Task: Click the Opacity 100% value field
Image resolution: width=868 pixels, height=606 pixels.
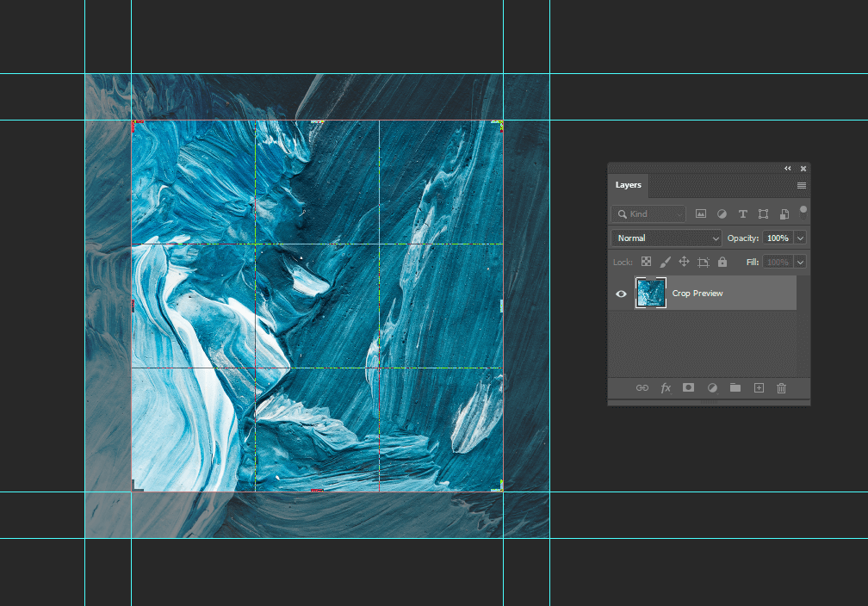Action: tap(778, 238)
